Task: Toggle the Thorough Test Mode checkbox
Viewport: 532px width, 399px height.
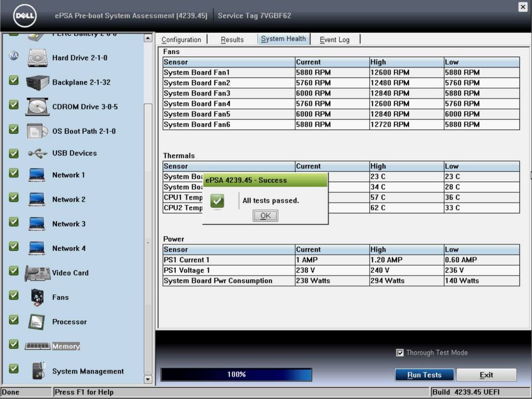Action: coord(400,353)
